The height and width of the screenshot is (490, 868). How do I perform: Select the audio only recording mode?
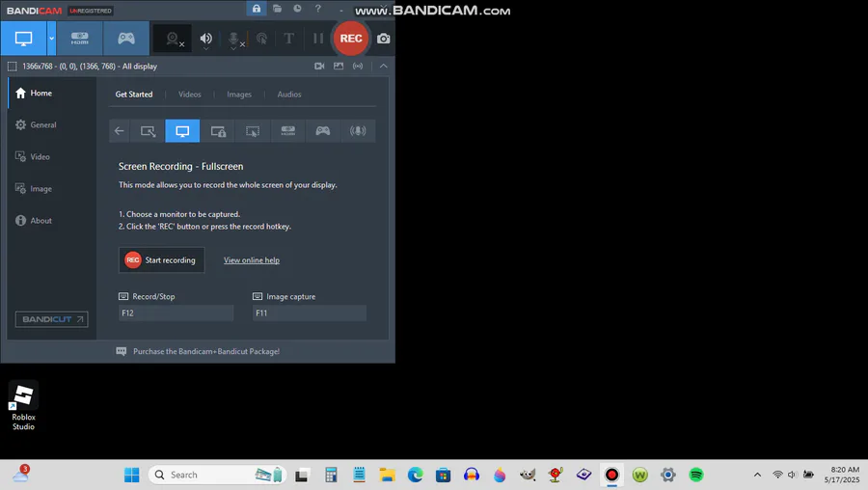(358, 131)
